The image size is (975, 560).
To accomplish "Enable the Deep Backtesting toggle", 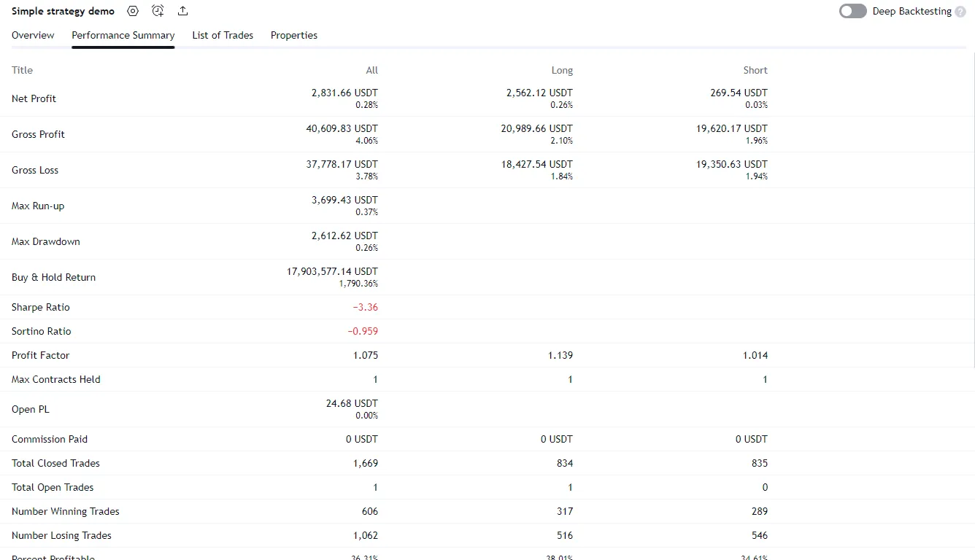I will tap(852, 11).
